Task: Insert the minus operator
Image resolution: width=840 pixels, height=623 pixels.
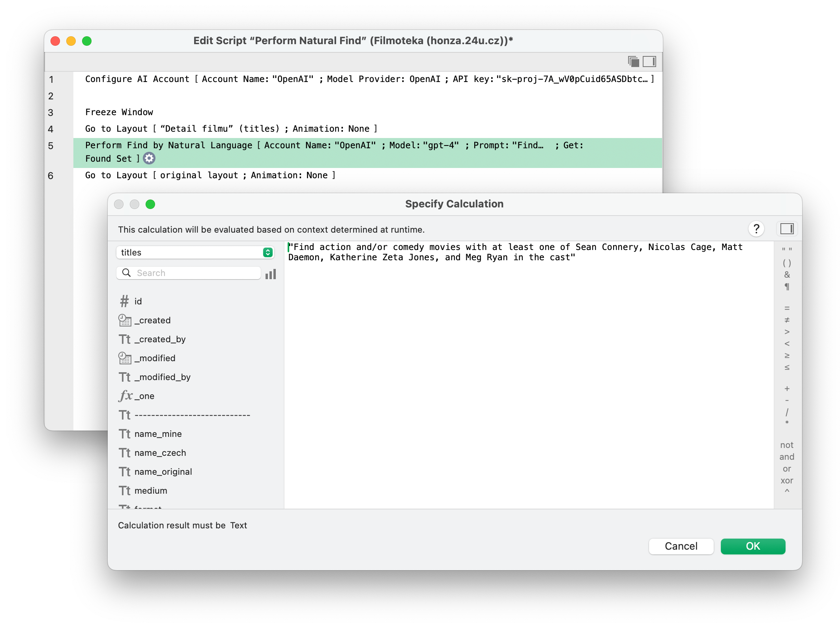Action: [787, 400]
